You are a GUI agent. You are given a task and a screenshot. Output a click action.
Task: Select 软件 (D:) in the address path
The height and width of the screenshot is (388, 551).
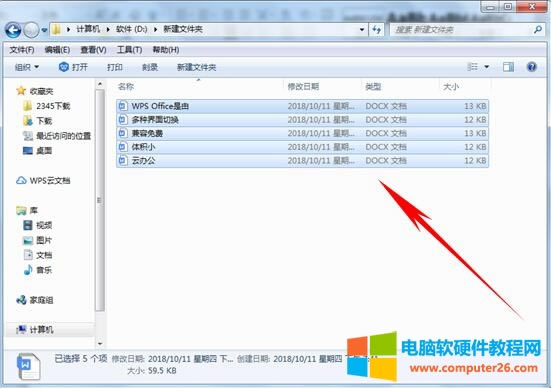click(x=131, y=29)
